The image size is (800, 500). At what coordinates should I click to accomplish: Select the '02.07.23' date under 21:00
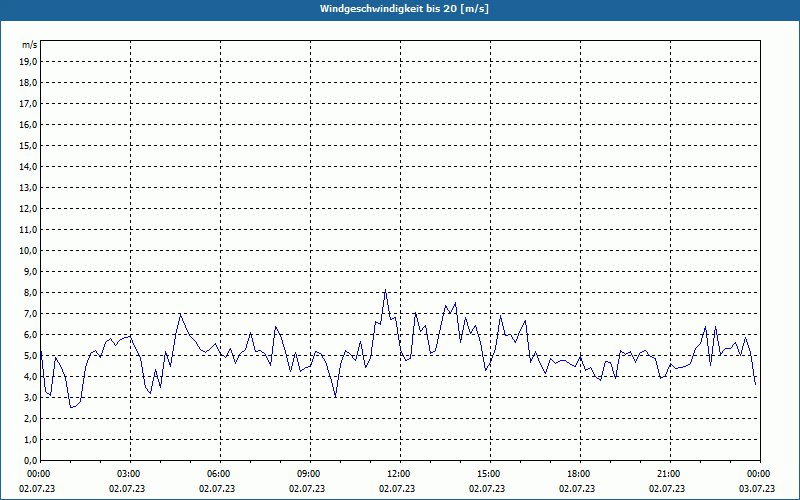667,488
